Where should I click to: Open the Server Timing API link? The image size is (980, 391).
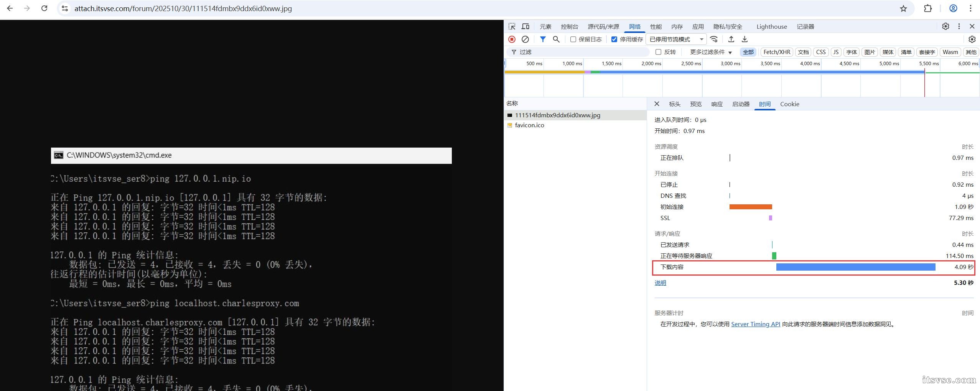pyautogui.click(x=756, y=324)
